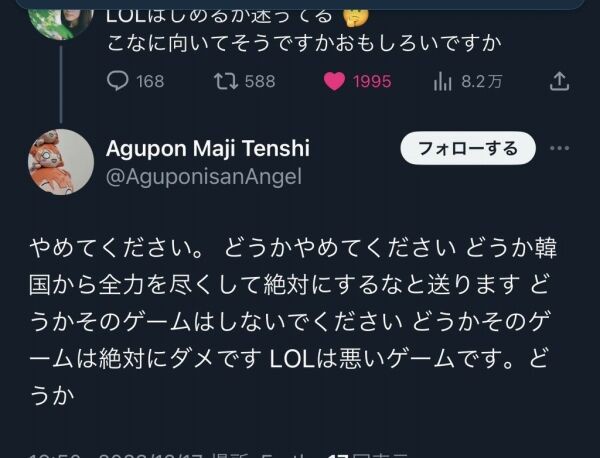Click the retweet count 588
This screenshot has height=458, width=600.
click(260, 81)
